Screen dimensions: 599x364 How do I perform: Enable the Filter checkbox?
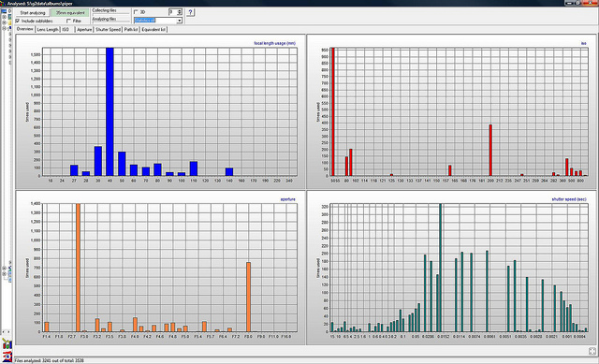(68, 21)
